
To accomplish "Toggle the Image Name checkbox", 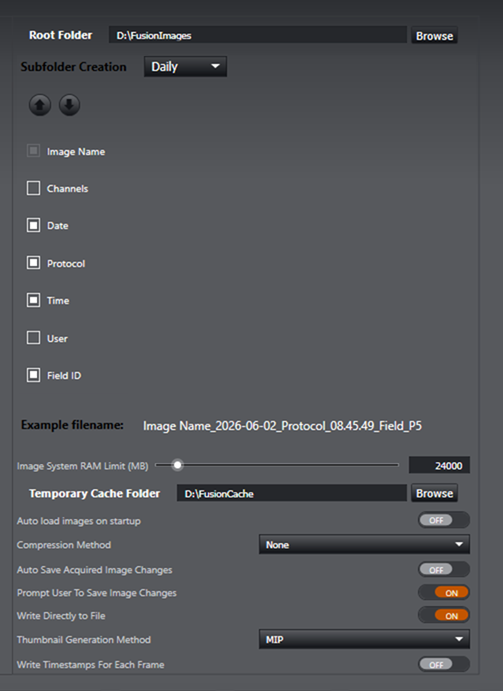I will coord(34,151).
